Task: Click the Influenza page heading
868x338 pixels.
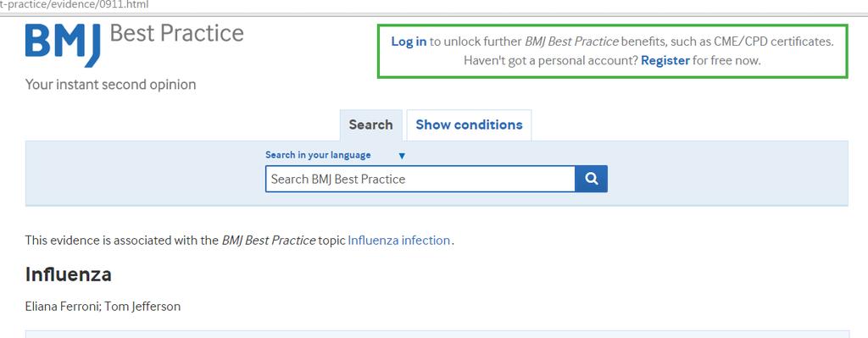Action: pos(68,274)
